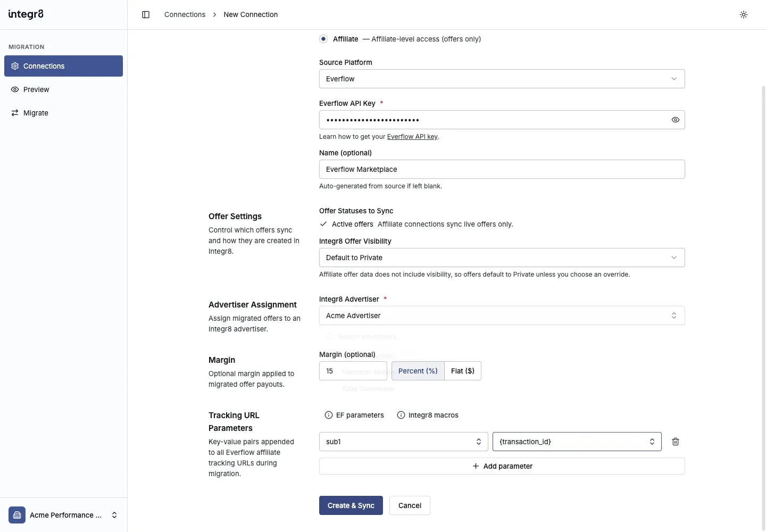Toggle the sidebar panel icon
The width and height of the screenshot is (766, 532).
146,14
